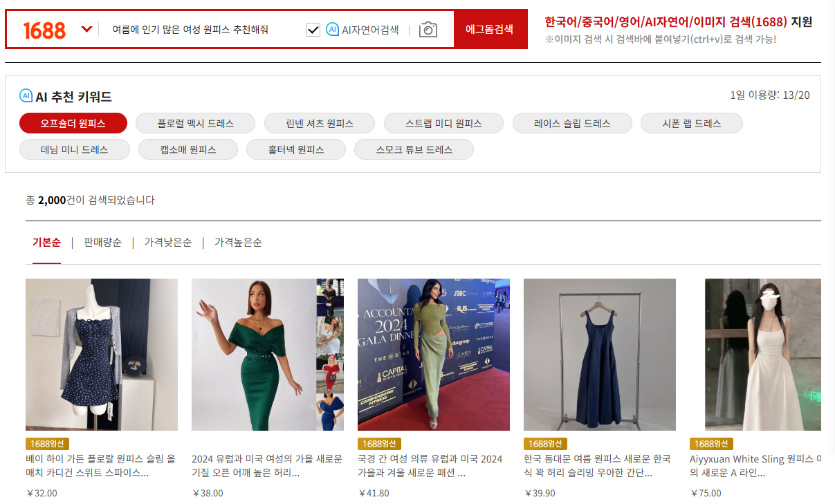Pick the 캡소매 원피스 keyword
This screenshot has height=504, width=835.
click(x=188, y=149)
